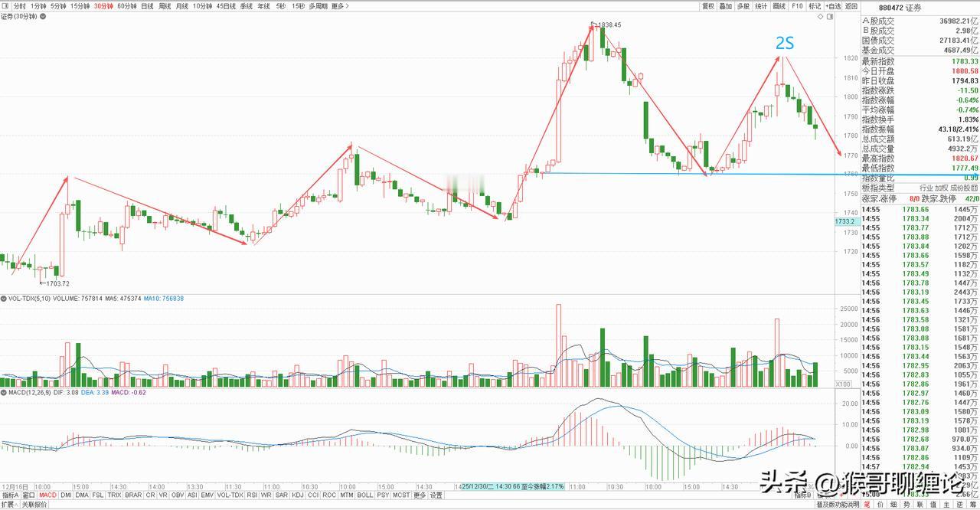980x510 pixels.
Task: Switch to the 分时 timeframe
Action: click(20, 6)
